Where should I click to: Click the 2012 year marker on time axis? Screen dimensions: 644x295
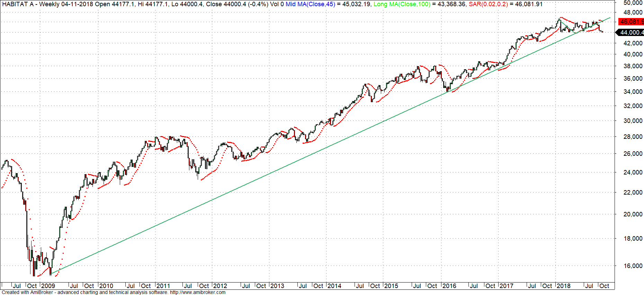220,286
